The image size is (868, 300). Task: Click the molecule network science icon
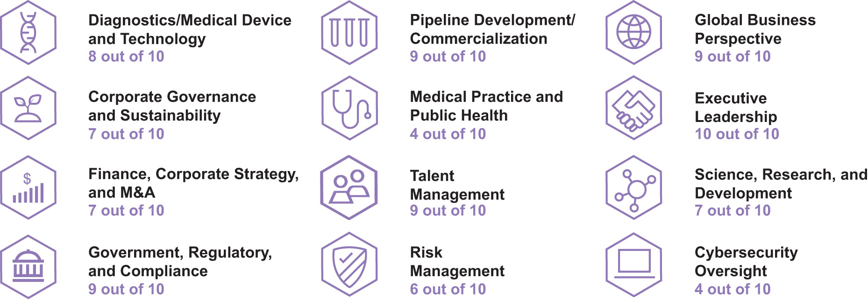633,188
